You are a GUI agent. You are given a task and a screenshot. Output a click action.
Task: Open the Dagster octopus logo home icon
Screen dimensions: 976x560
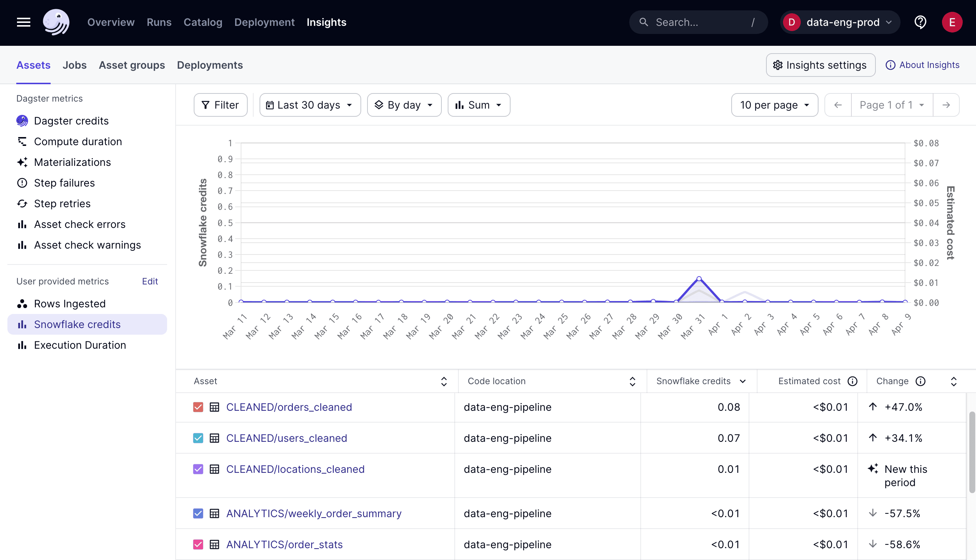[x=56, y=22]
